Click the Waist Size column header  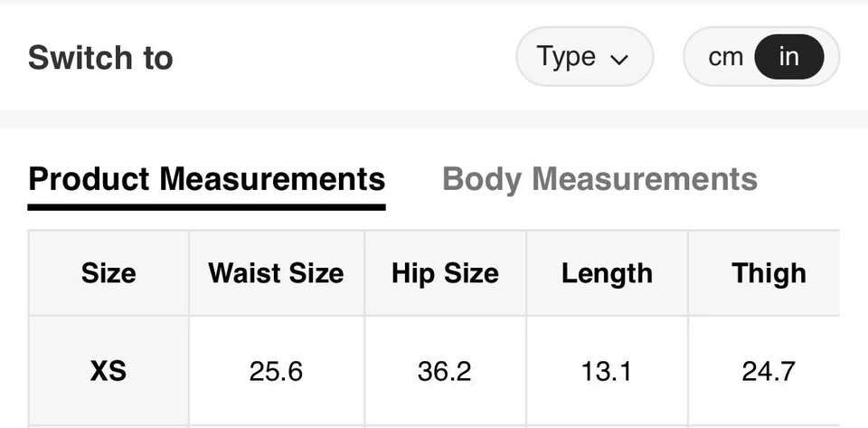[276, 272]
